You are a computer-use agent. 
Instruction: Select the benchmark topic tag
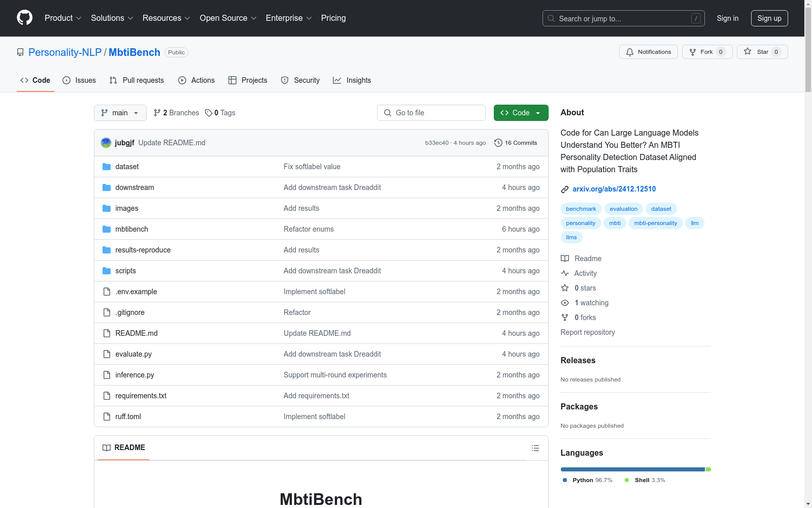pyautogui.click(x=581, y=209)
